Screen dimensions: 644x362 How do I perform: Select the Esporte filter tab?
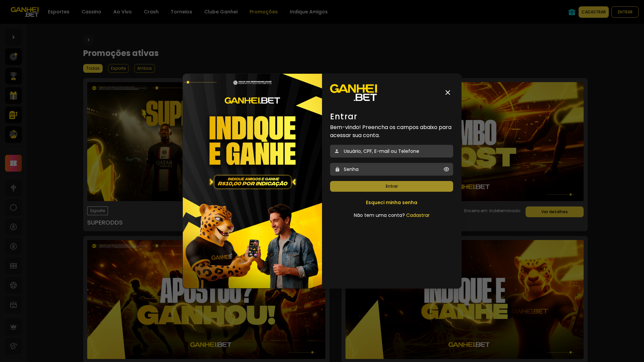point(118,68)
